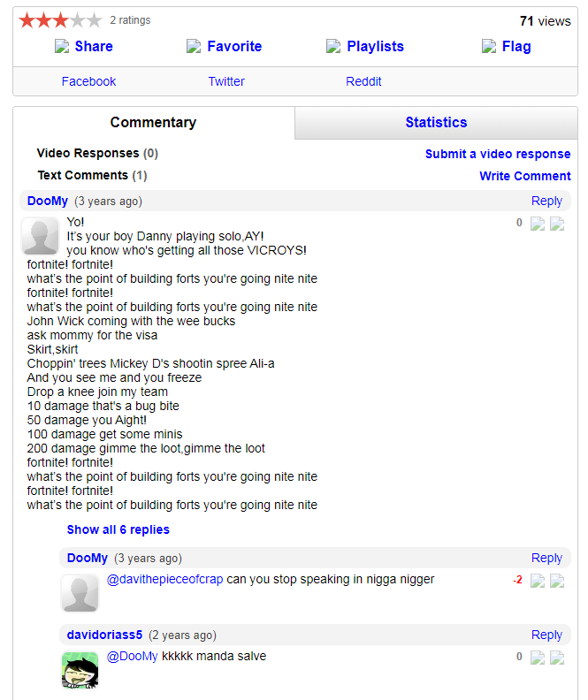Click the Reddit link
Image resolution: width=588 pixels, height=700 pixels.
(363, 81)
